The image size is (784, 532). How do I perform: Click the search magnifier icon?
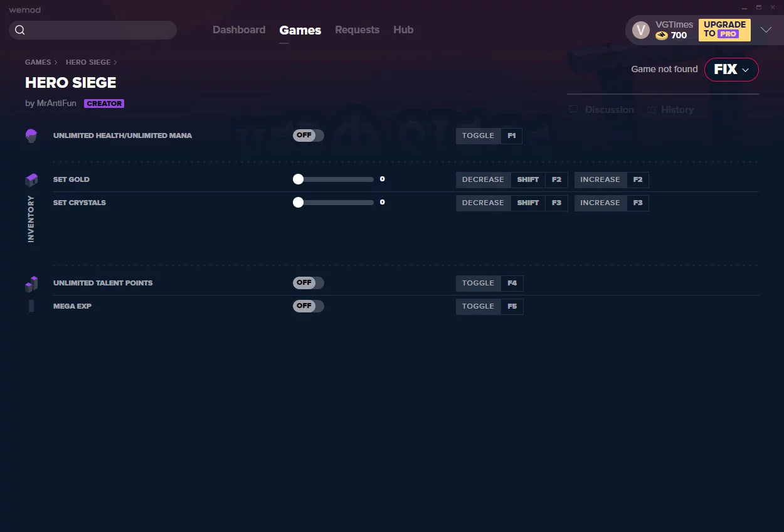(x=20, y=30)
